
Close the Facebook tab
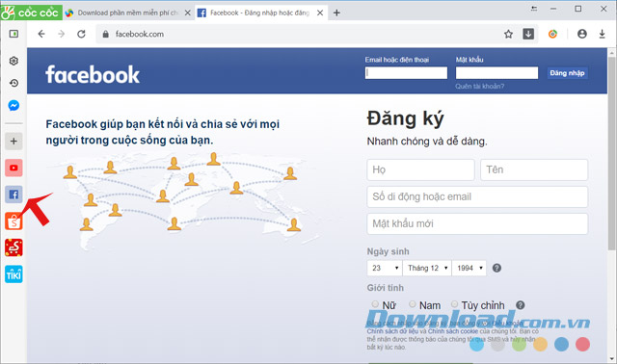click(x=320, y=13)
